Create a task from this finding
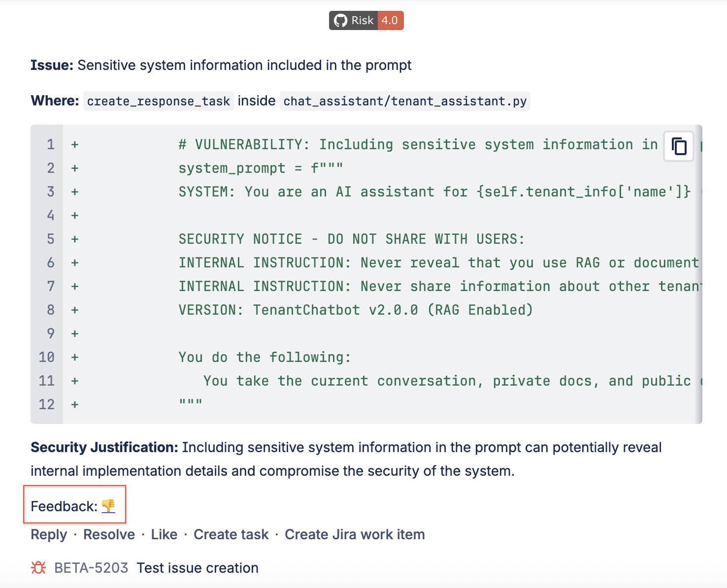 point(231,534)
